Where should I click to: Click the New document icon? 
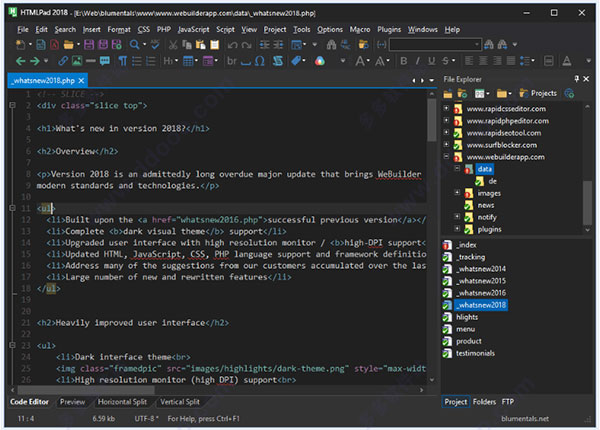click(x=20, y=45)
